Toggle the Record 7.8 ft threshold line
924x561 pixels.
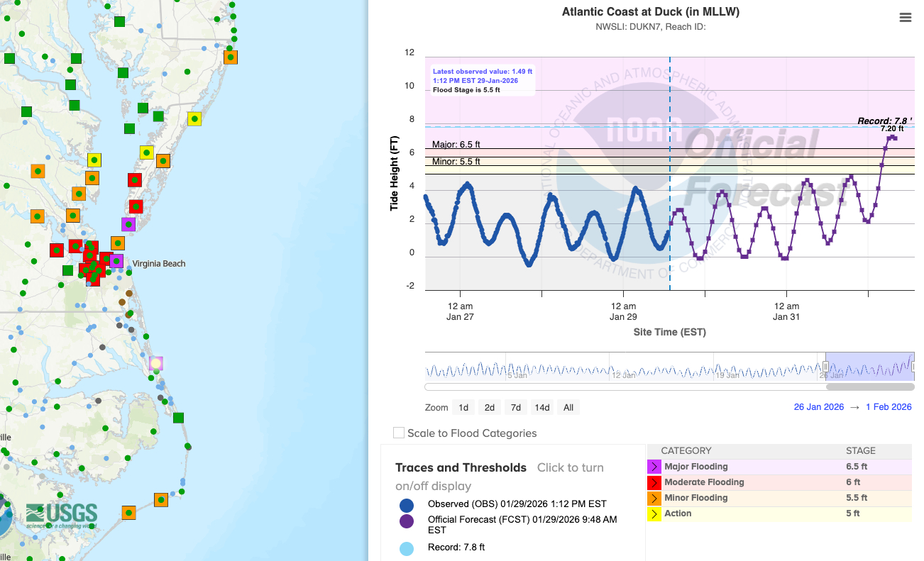click(x=407, y=548)
